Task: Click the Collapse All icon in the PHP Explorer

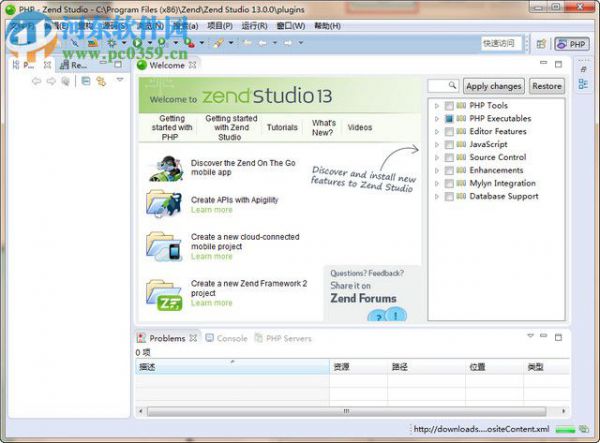Action: pos(86,81)
